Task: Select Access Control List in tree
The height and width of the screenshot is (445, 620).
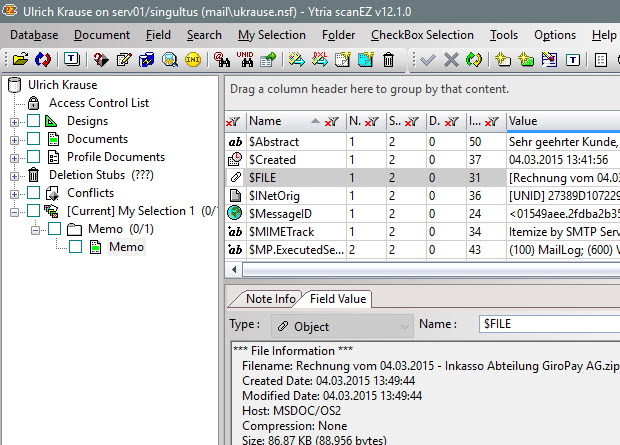Action: (x=98, y=103)
